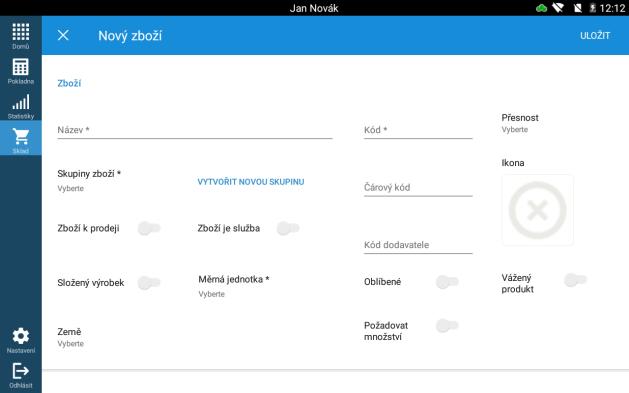Click the Zboží section heading
Image resolution: width=629 pixels, height=393 pixels.
(x=69, y=83)
